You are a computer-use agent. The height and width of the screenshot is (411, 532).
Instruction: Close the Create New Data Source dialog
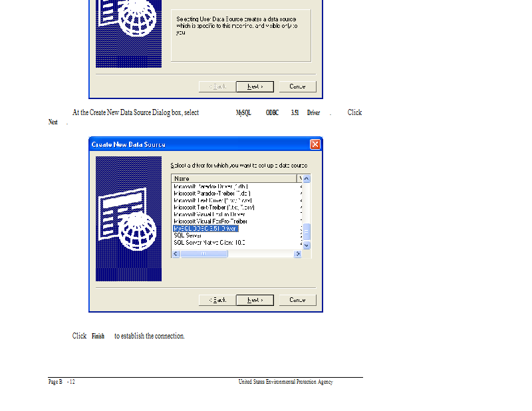(x=315, y=144)
